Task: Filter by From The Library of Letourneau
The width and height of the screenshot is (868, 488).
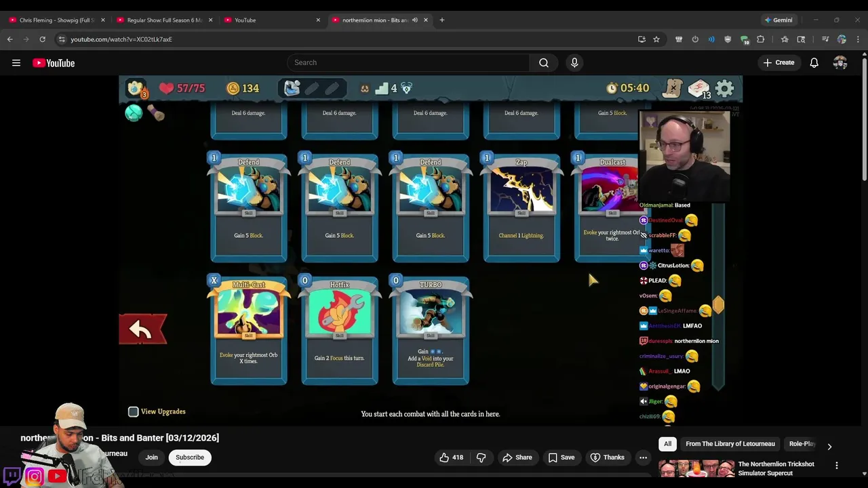Action: 730,444
